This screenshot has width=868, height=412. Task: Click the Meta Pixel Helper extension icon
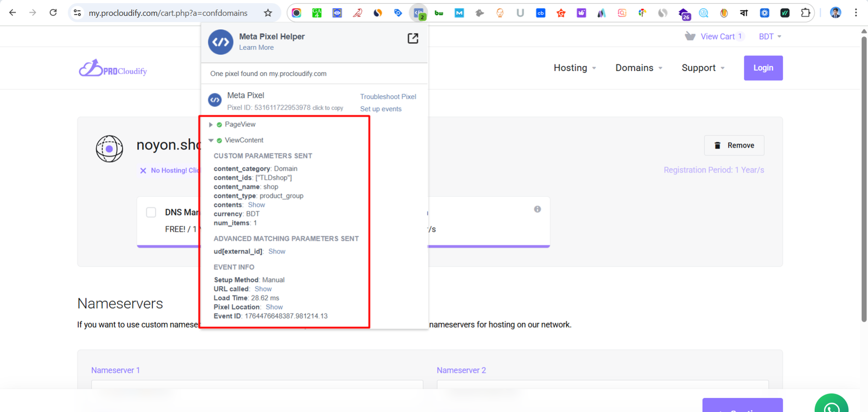[x=418, y=13]
